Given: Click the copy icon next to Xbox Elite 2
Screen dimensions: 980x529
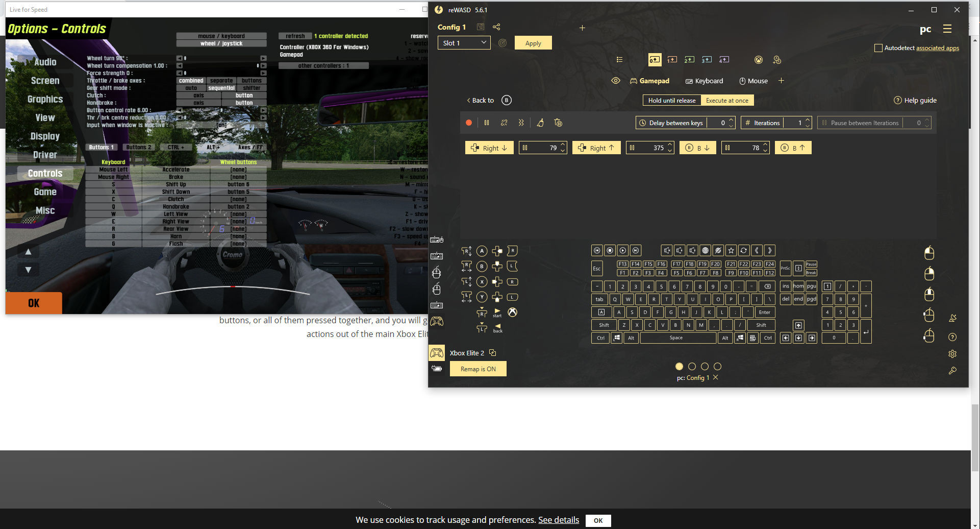Looking at the screenshot, I should click(x=492, y=353).
